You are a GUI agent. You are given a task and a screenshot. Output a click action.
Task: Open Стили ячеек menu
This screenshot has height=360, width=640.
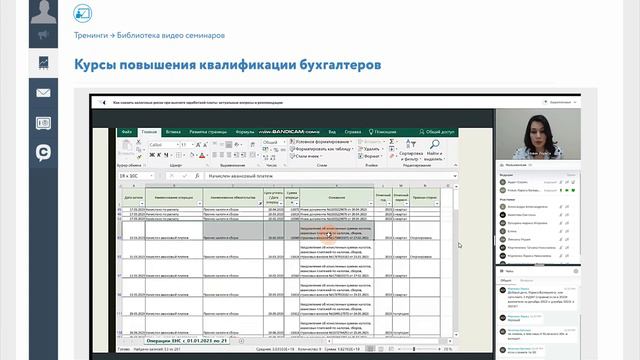tap(306, 156)
